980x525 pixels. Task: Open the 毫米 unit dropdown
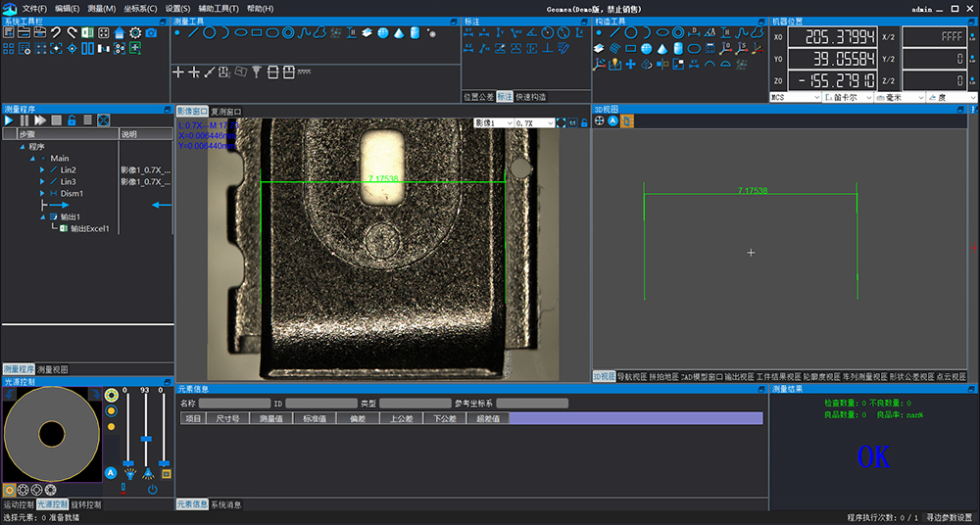[900, 98]
